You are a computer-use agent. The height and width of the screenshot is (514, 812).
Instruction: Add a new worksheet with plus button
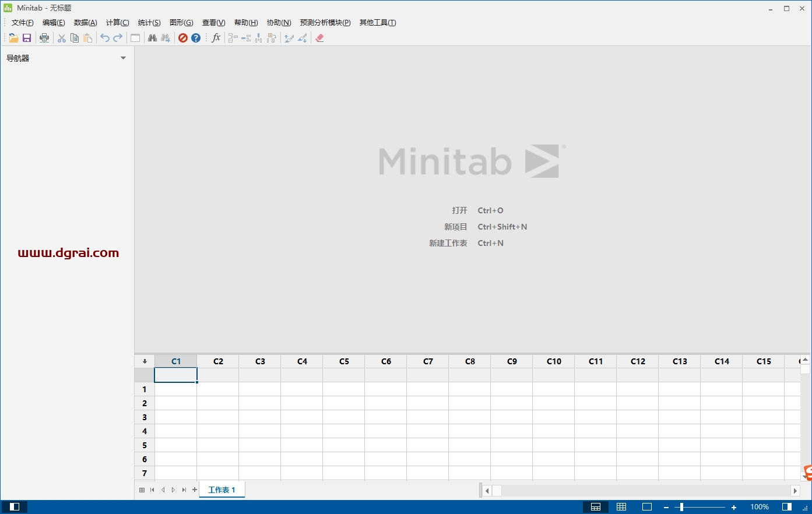click(x=195, y=490)
